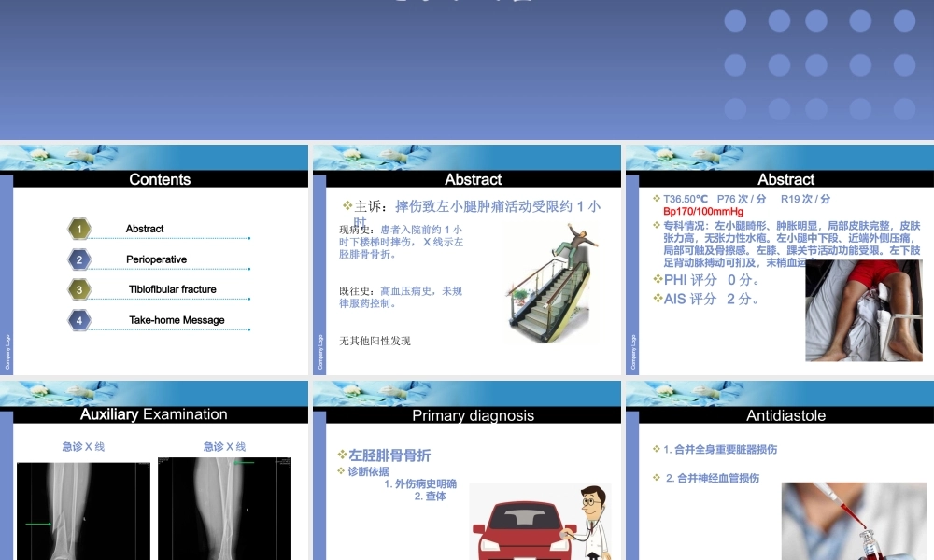The image size is (934, 560).
Task: Click hexagon 4 next to Take-home Message
Action: pyautogui.click(x=78, y=320)
